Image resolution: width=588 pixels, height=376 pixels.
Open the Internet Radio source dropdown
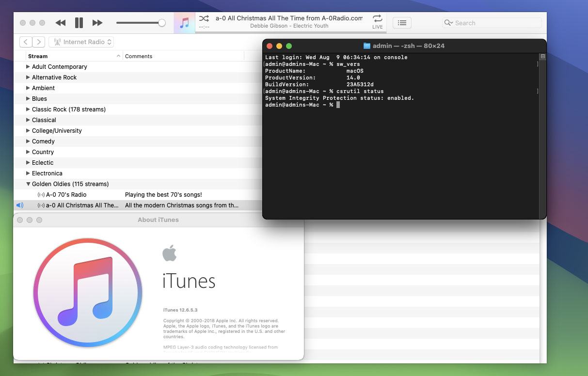81,42
